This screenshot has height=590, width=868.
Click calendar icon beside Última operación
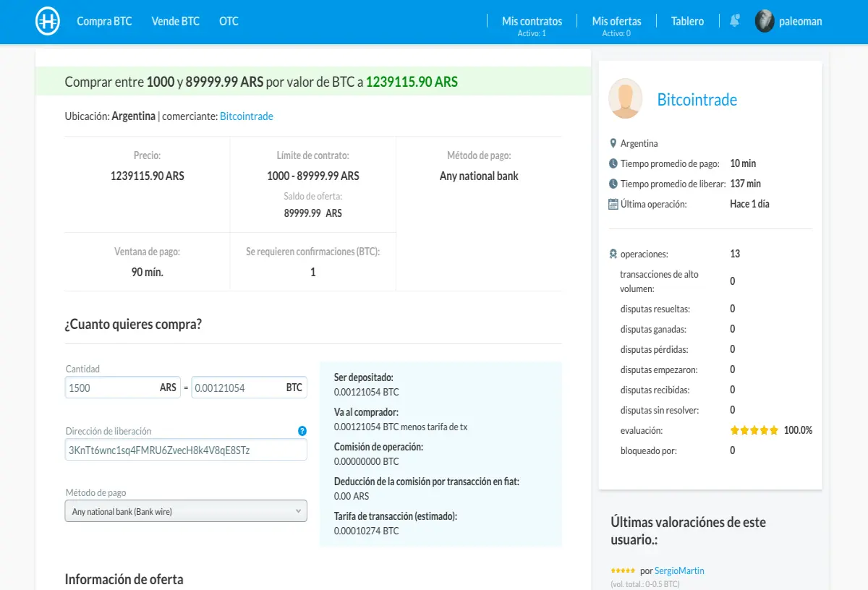tap(613, 204)
